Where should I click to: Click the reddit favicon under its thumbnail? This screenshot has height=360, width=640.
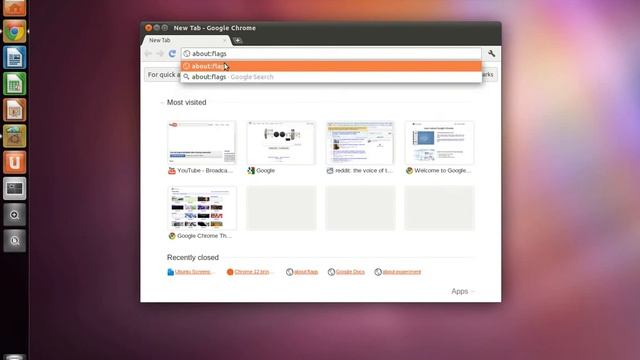pos(330,171)
